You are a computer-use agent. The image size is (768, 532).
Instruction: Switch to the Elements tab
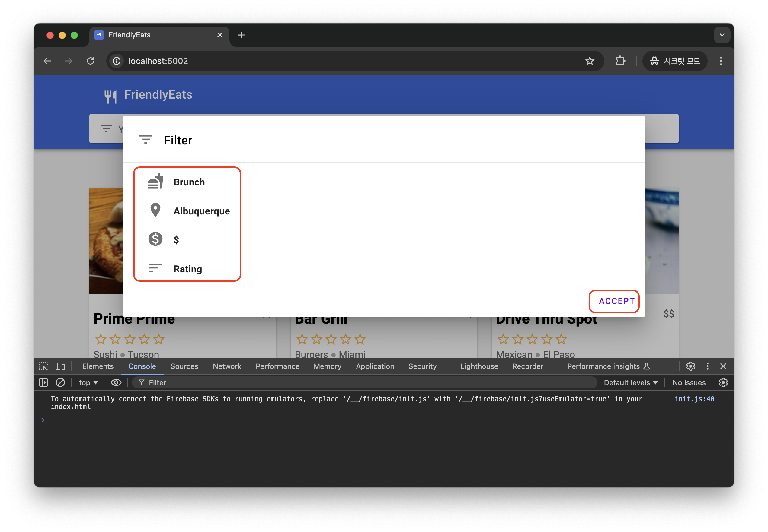98,366
